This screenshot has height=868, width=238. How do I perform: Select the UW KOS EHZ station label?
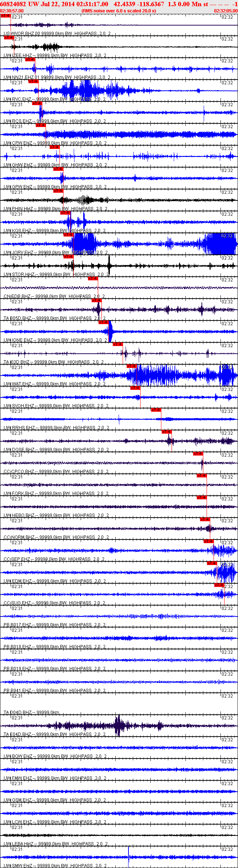click(55, 231)
